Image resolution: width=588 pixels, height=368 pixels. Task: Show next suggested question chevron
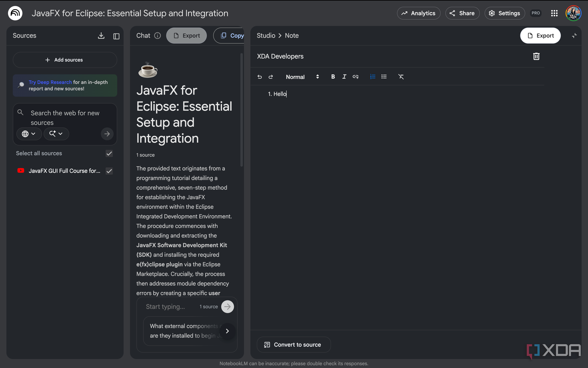[x=227, y=331]
